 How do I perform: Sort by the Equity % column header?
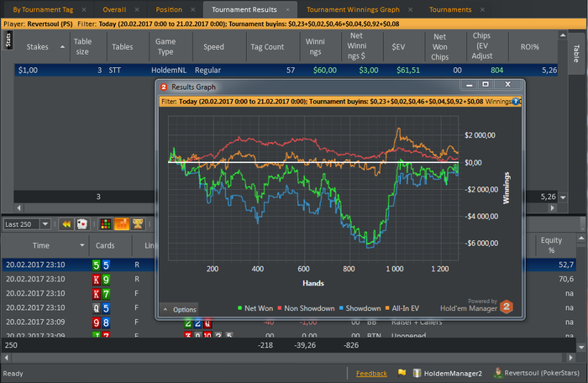[x=551, y=245]
